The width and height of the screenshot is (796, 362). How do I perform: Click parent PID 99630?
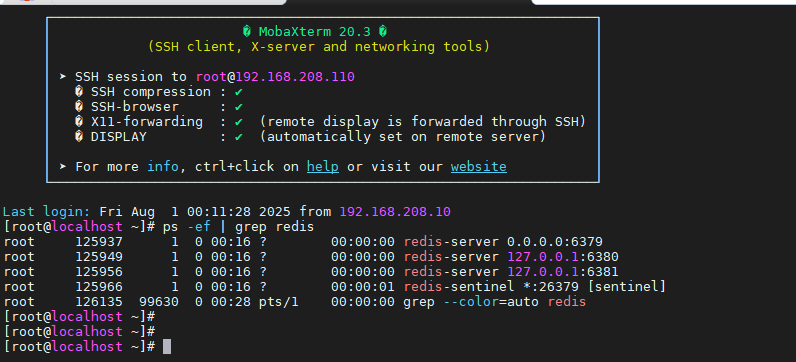(x=159, y=302)
